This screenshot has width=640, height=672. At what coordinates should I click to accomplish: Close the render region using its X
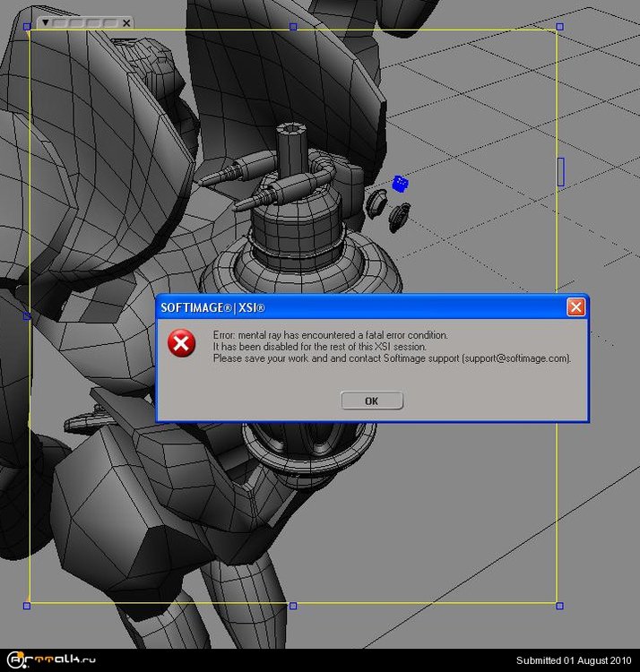[126, 22]
